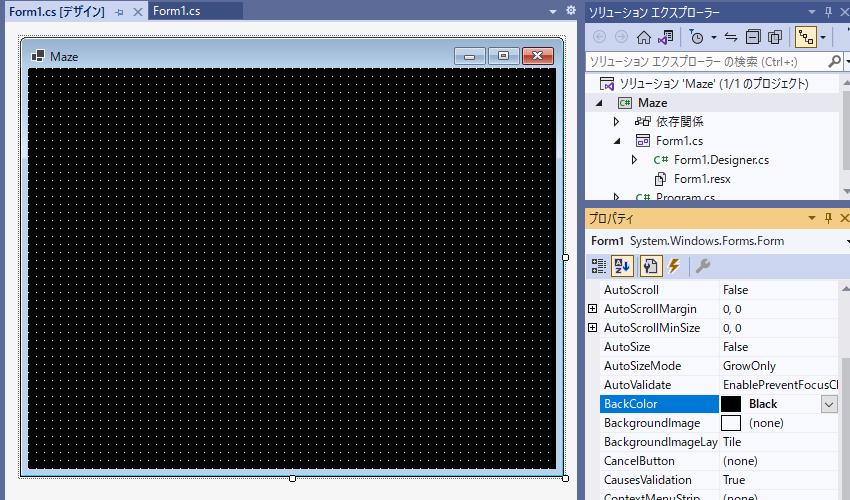Click the search magnifier in Solution Explorer

pyautogui.click(x=835, y=61)
